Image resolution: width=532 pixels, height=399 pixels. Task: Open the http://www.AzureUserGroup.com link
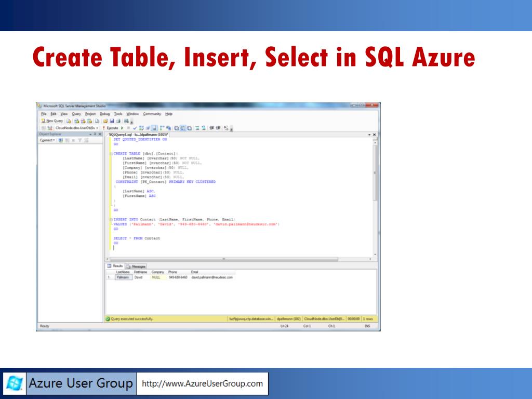[202, 384]
